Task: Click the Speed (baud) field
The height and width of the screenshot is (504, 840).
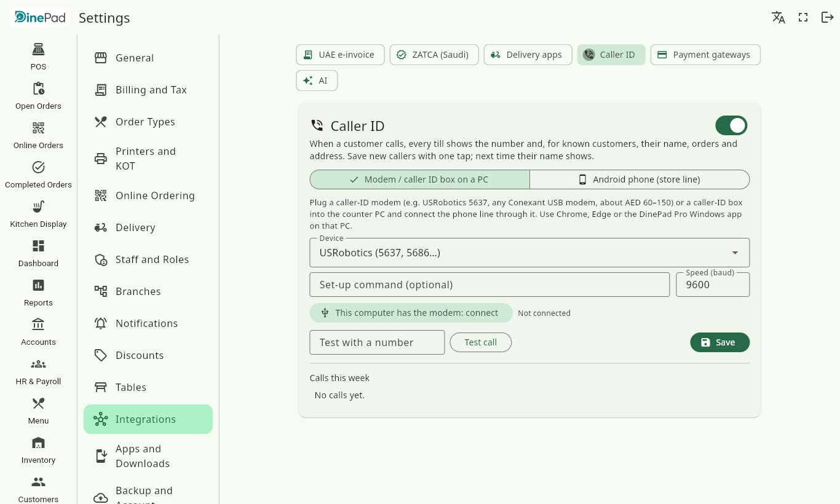Action: click(x=713, y=285)
